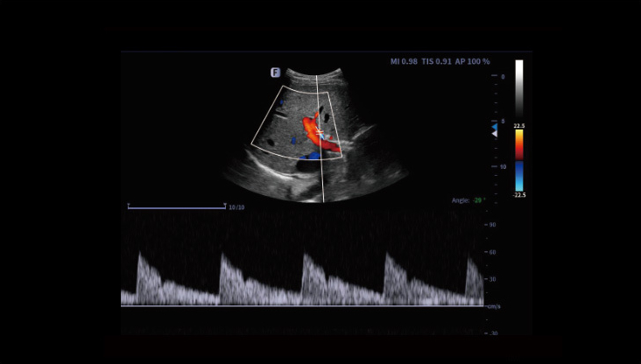
Task: Click the white depth marker arrowhead
Action: (x=494, y=134)
